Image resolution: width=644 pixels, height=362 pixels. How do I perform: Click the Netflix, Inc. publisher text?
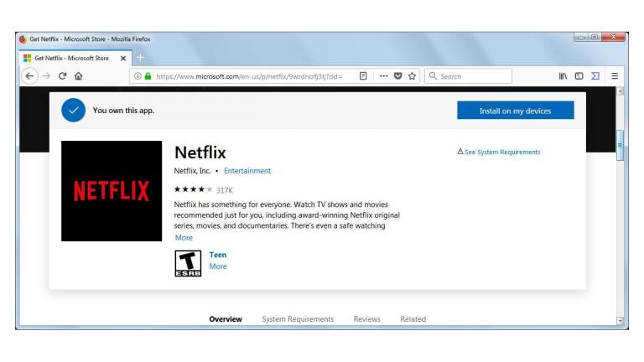pyautogui.click(x=192, y=171)
